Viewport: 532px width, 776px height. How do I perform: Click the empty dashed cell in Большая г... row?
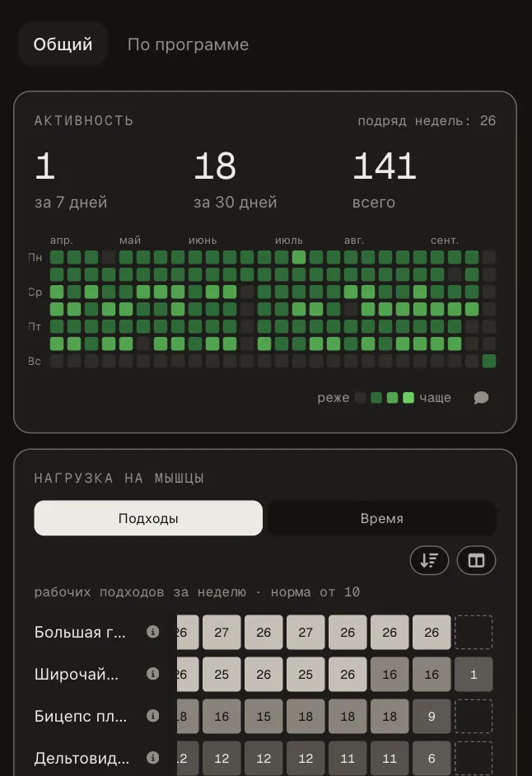point(474,632)
